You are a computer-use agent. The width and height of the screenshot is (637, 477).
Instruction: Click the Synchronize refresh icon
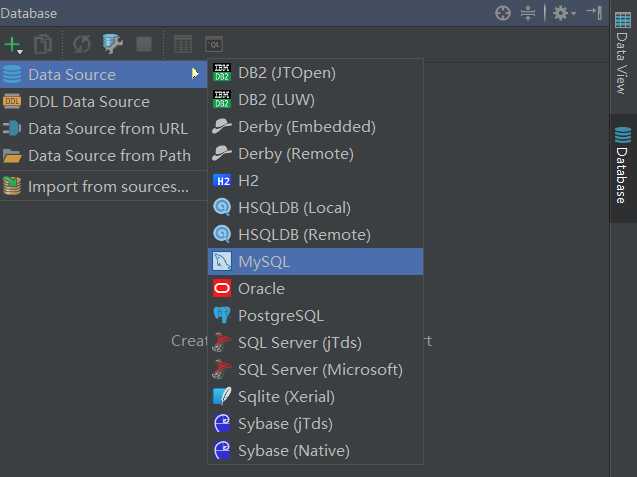coord(82,44)
